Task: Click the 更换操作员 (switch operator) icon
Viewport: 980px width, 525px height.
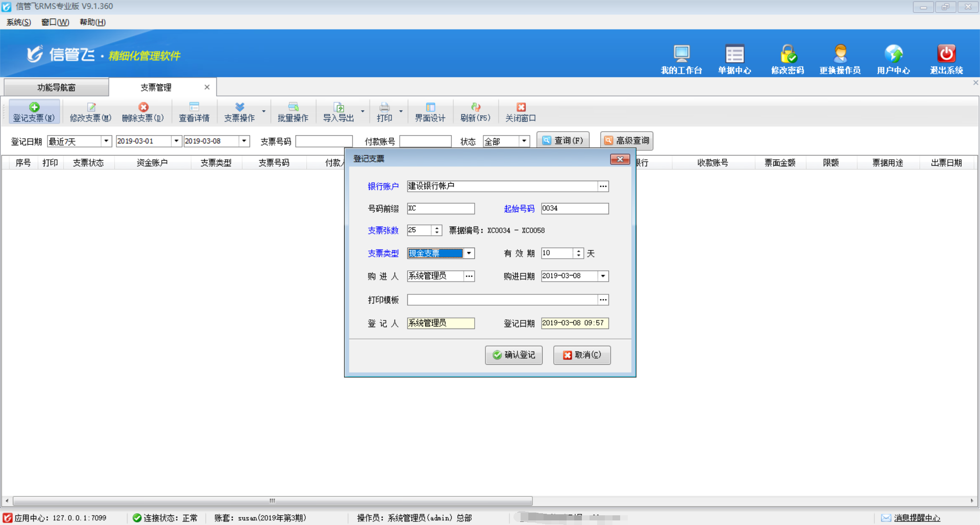Action: coord(840,57)
